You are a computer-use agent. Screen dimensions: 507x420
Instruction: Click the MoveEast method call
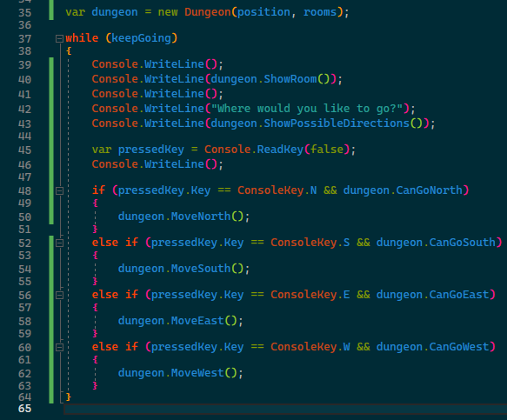click(197, 321)
